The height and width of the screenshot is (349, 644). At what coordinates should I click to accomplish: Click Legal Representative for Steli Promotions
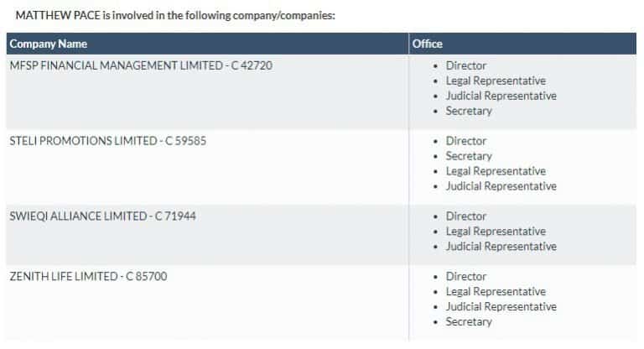point(496,171)
